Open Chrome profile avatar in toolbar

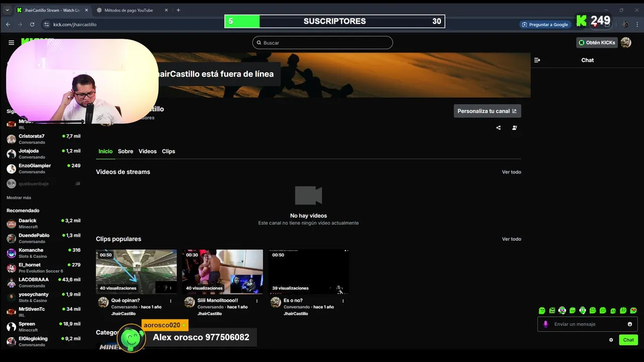point(625,24)
